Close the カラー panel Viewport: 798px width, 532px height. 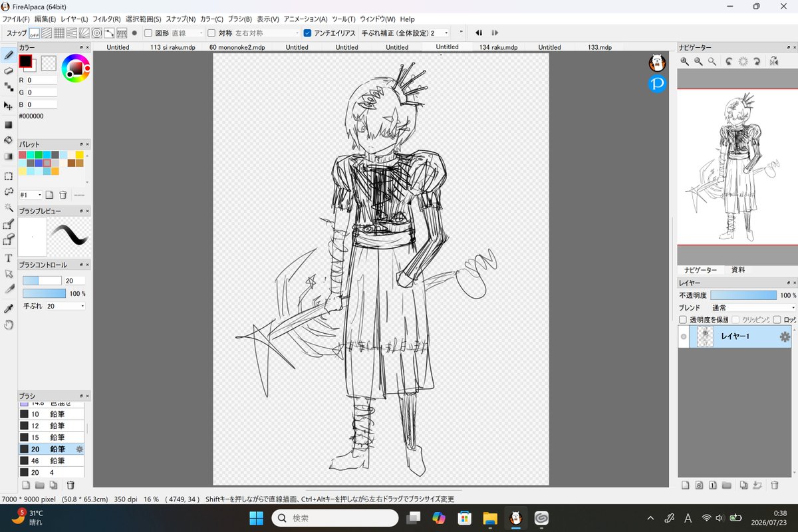[x=88, y=48]
